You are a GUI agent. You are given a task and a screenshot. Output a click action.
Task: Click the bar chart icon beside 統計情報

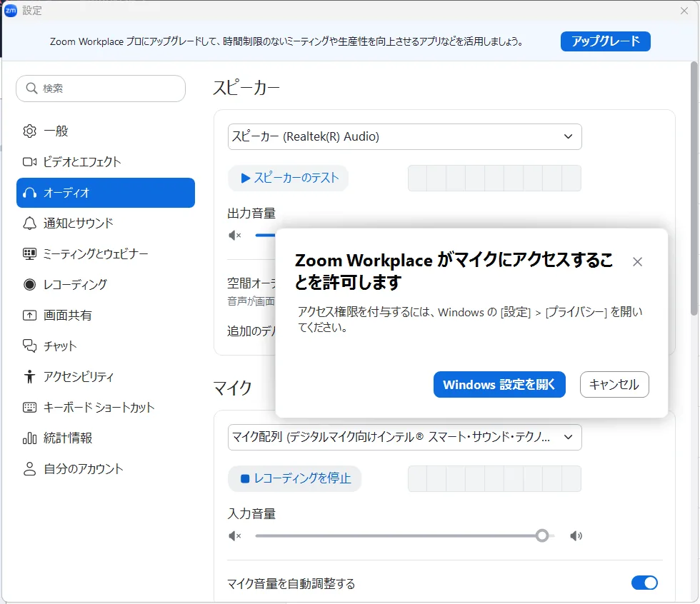29,438
